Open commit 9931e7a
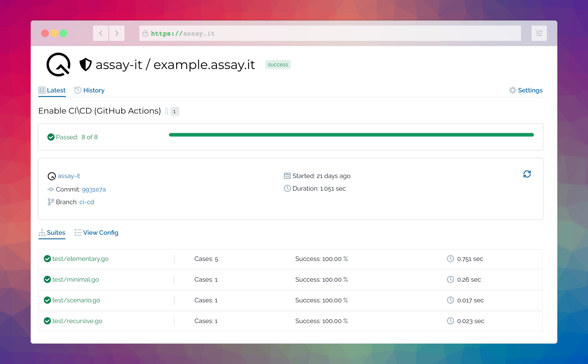588x364 pixels. tap(94, 189)
